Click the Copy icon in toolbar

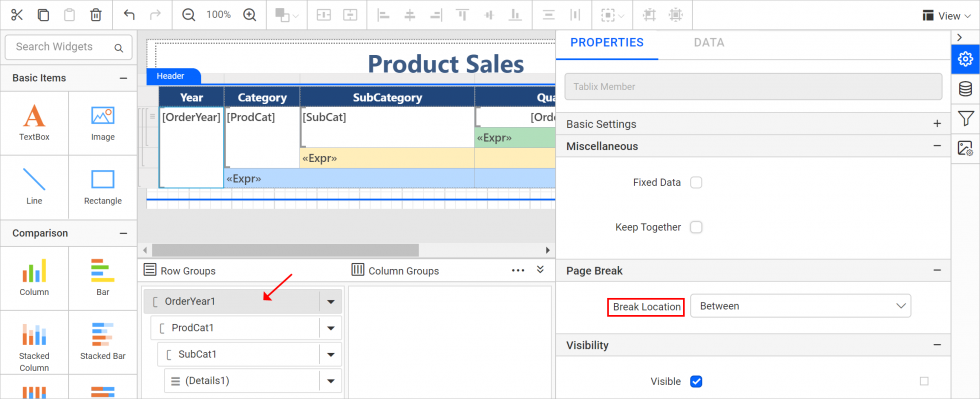[43, 14]
